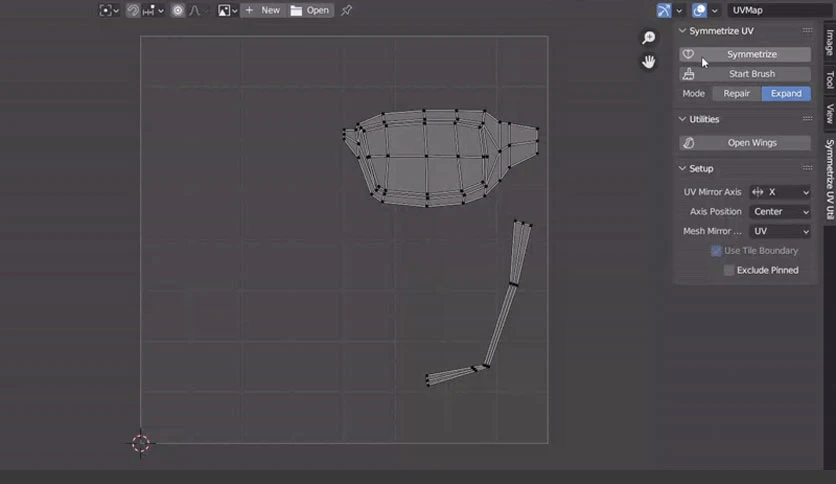Screen dimensions: 836x484
Task: Open snap element options dropdown arrow
Action: [160, 11]
